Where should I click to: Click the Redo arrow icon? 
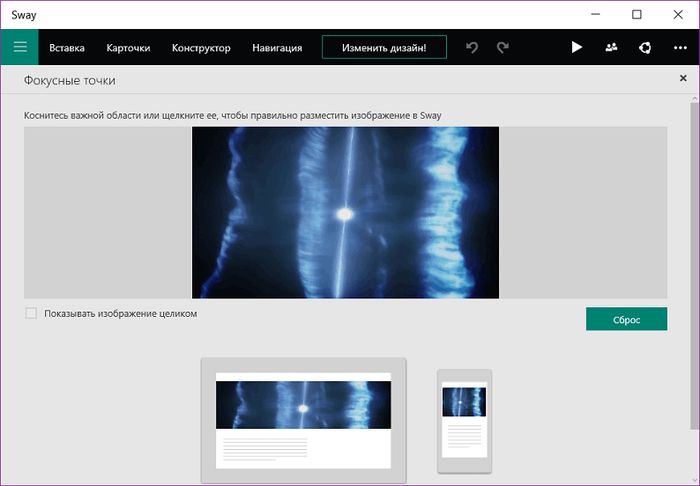[x=503, y=47]
